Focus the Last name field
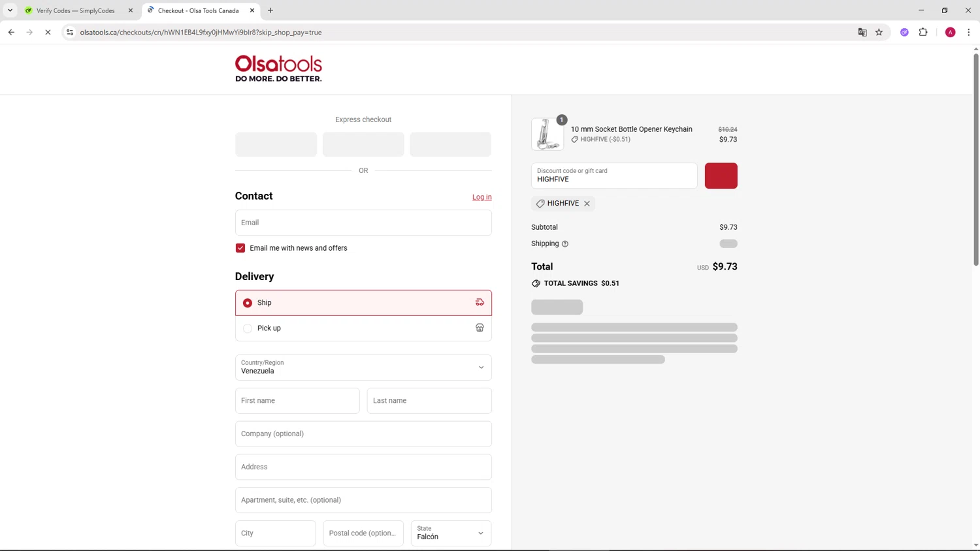Viewport: 980px width, 551px height. (x=429, y=401)
